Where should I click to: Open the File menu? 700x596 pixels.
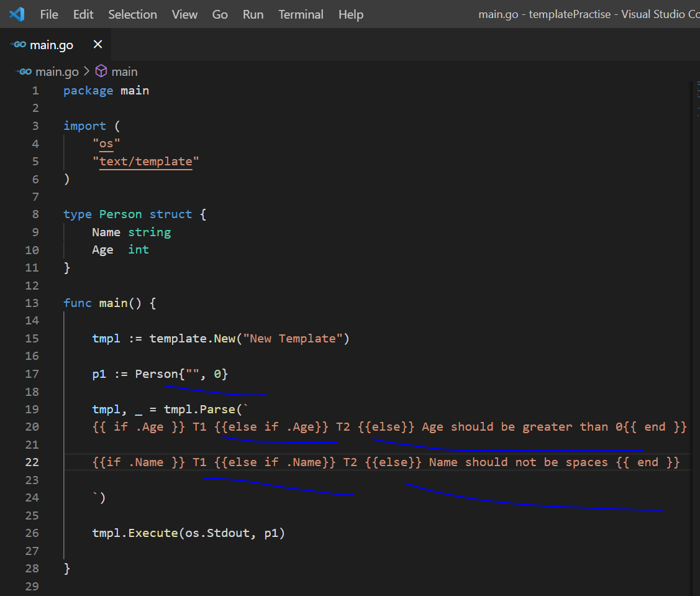(49, 15)
